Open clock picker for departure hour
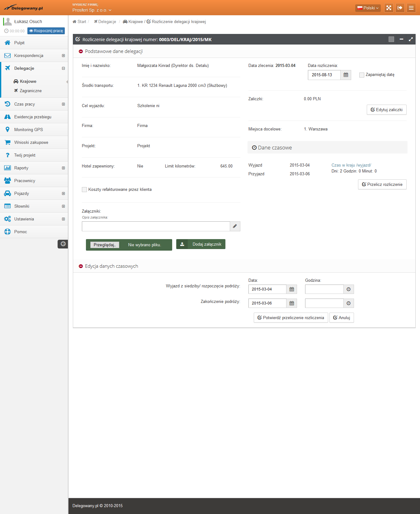This screenshot has height=514, width=420. point(348,289)
